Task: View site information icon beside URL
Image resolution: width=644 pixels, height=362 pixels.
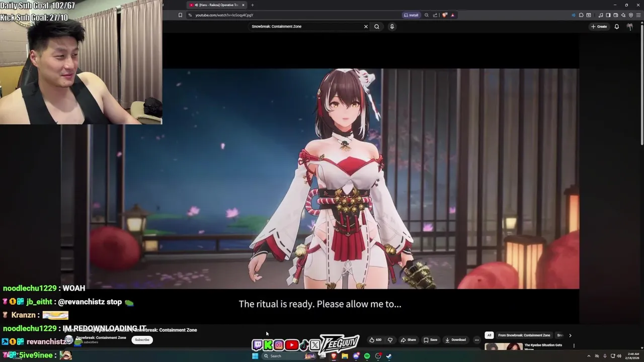Action: point(190,15)
